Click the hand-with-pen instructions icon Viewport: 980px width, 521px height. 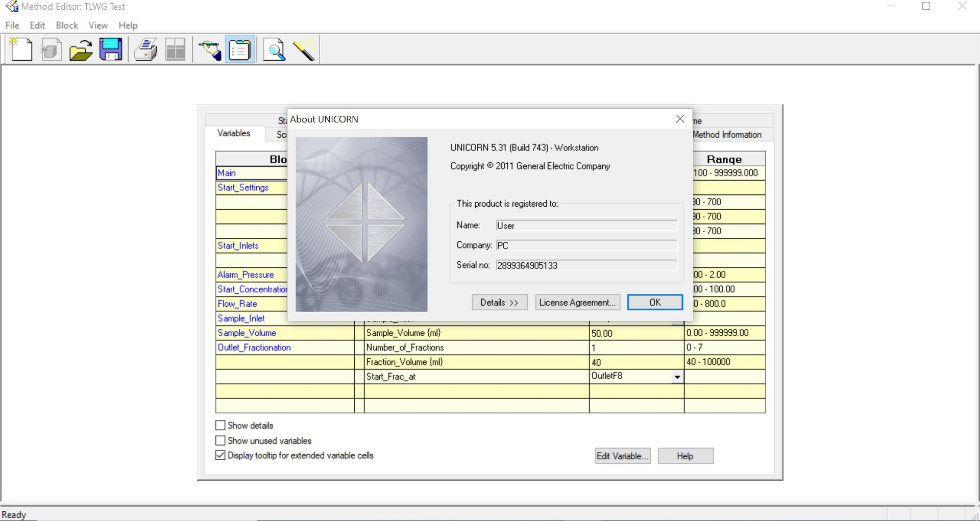(x=210, y=49)
